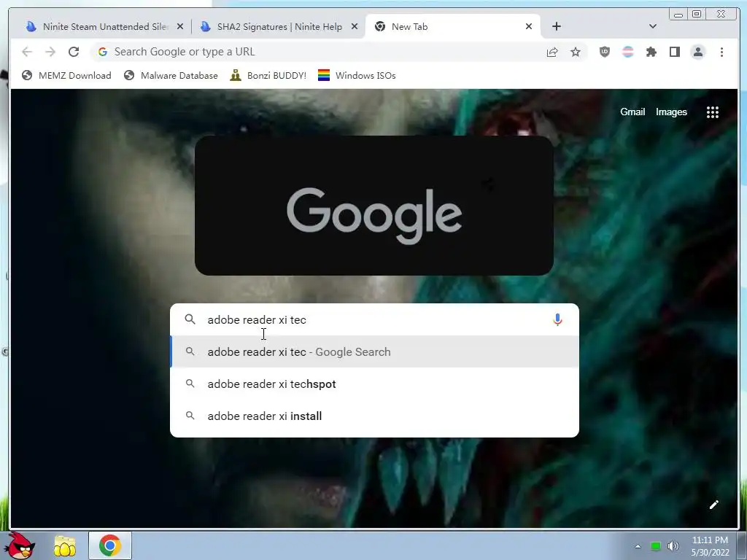Switch to SHA2 Signatures Ninite Help tab
Viewport: 747px width, 560px height.
[x=279, y=27]
